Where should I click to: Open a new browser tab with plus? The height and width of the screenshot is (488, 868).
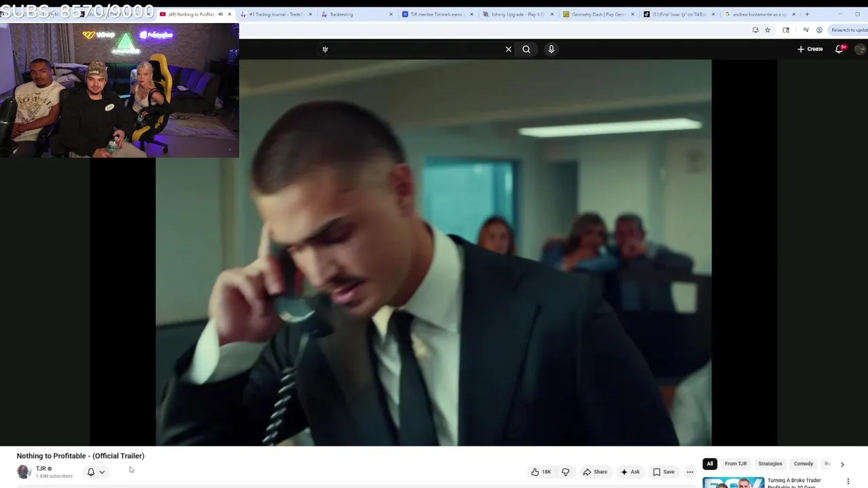[x=807, y=14]
